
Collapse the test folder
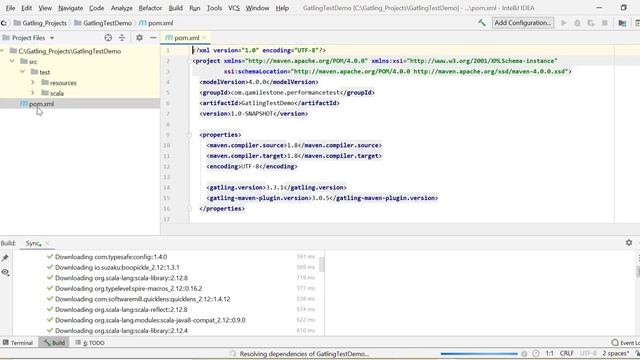point(22,72)
